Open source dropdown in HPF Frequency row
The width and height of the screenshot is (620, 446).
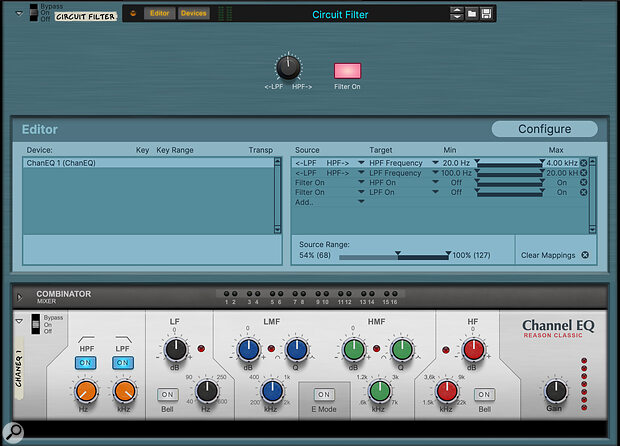click(x=361, y=163)
